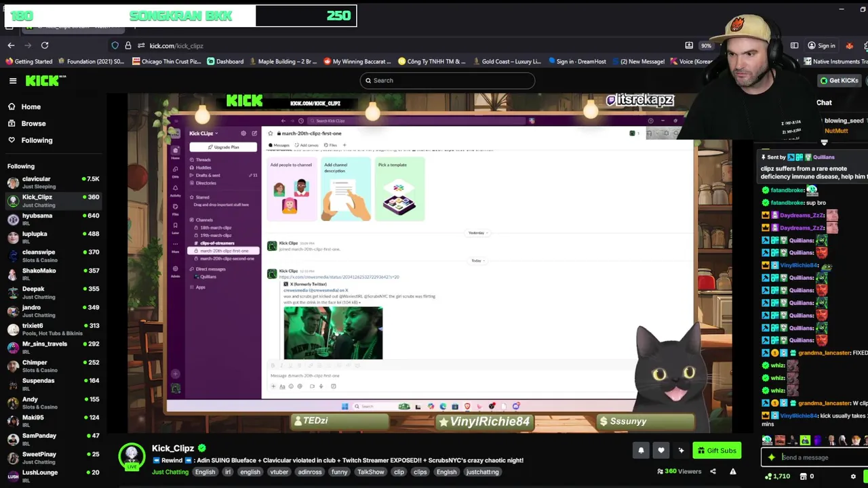The width and height of the screenshot is (868, 488).
Task: Click the heart follow icon
Action: (x=661, y=450)
